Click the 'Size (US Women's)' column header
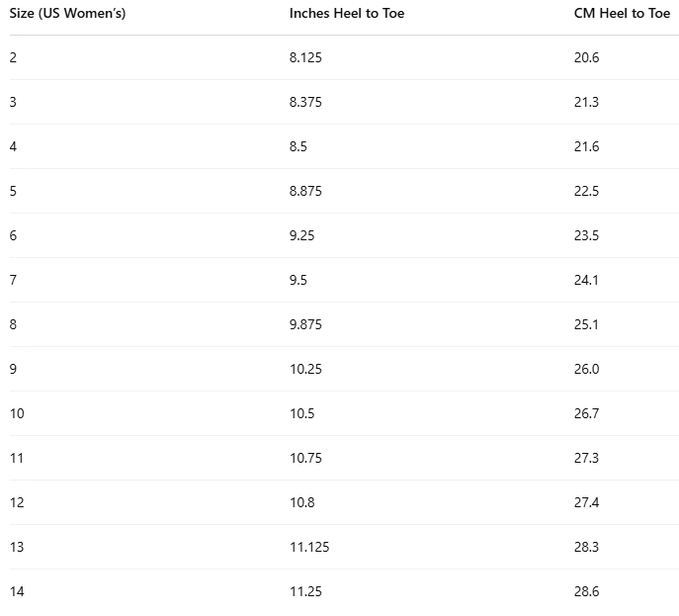The height and width of the screenshot is (616, 679). [67, 14]
